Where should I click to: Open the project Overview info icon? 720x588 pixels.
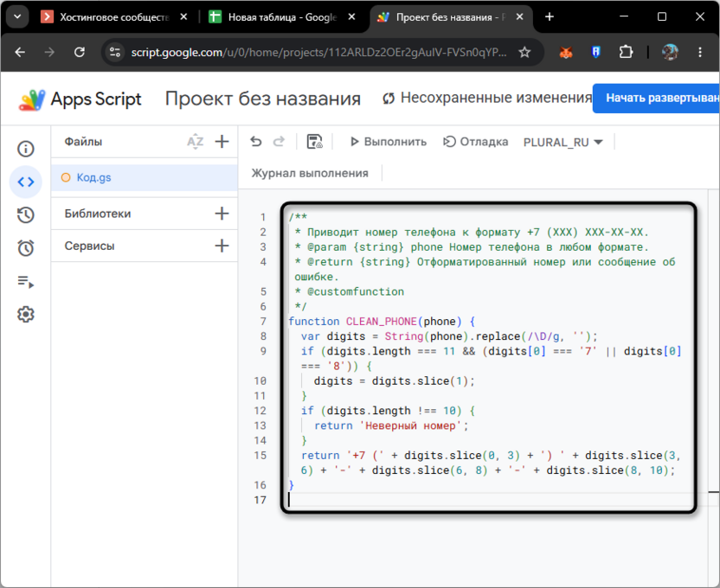pos(26,149)
